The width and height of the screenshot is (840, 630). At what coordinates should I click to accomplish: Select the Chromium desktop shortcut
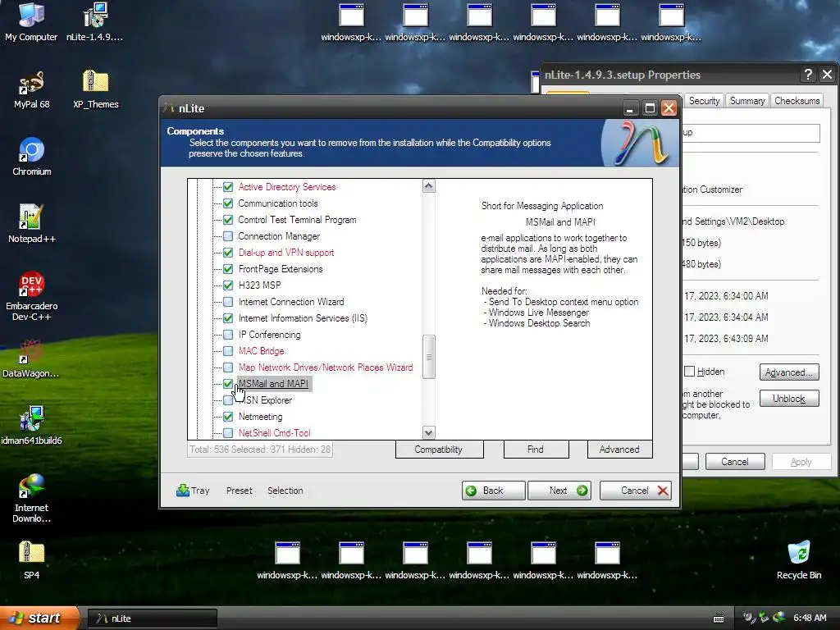pos(32,157)
